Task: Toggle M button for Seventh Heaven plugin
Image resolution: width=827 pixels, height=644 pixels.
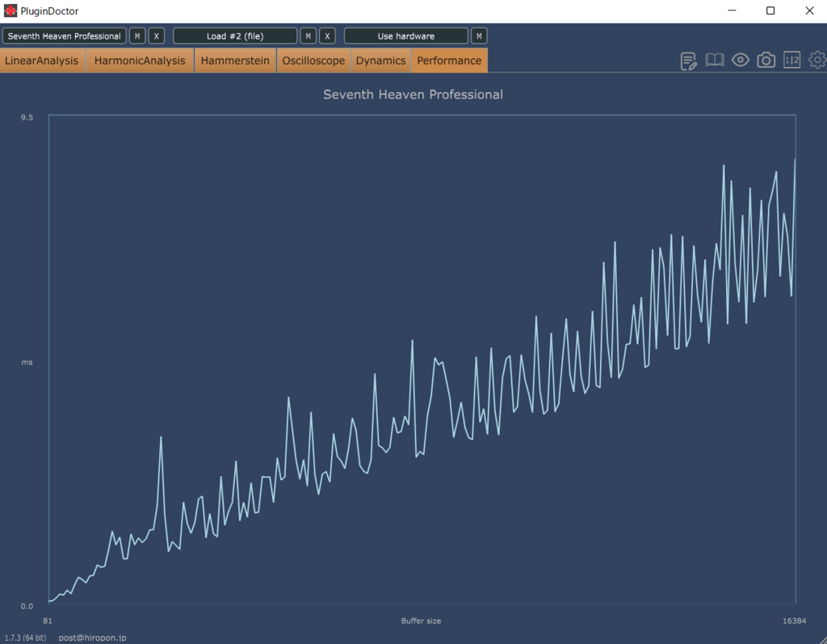Action: [x=137, y=36]
